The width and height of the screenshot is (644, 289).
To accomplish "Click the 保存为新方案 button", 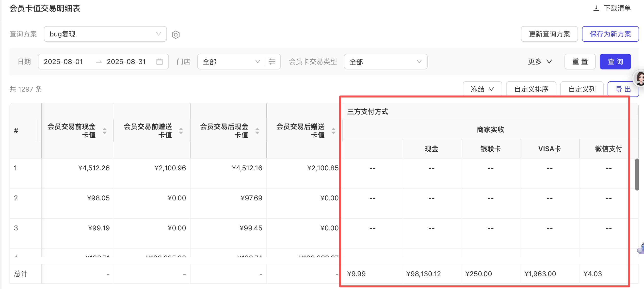I will (x=610, y=34).
